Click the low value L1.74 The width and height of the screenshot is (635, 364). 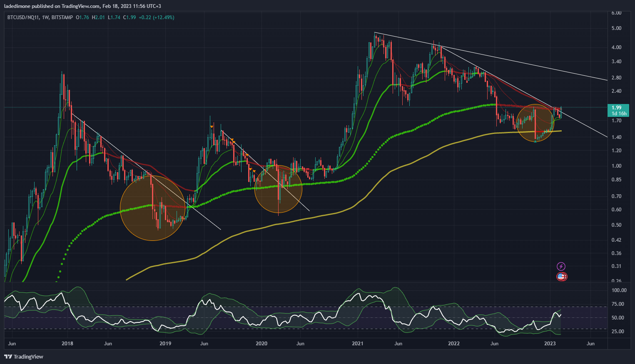coord(114,17)
